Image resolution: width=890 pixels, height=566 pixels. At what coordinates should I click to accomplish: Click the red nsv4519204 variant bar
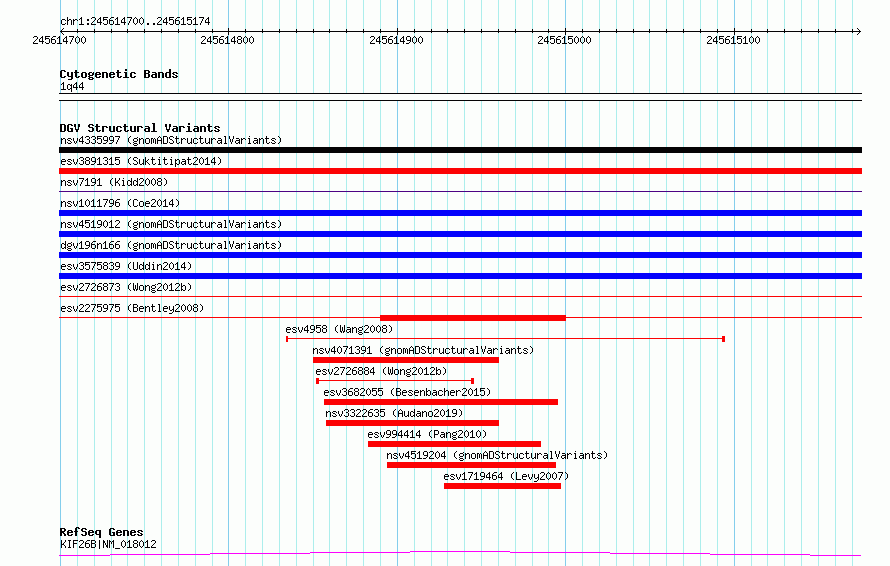point(472,465)
